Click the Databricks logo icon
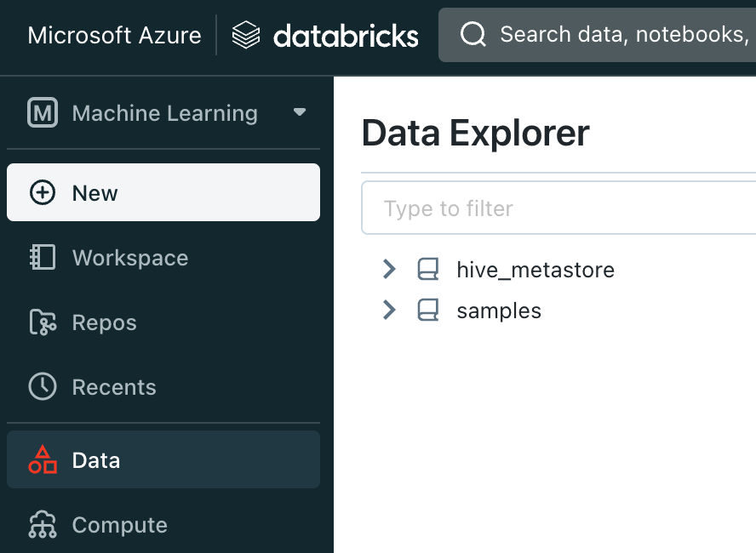756x553 pixels. 246,35
